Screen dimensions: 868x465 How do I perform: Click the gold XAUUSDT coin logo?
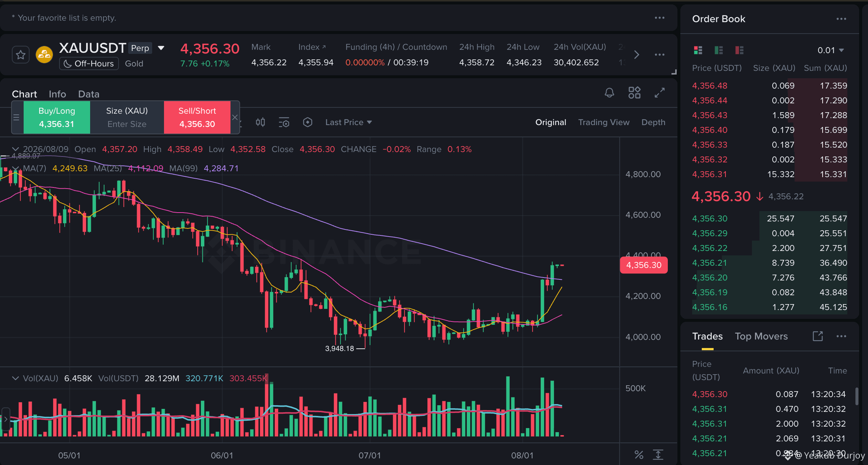pyautogui.click(x=44, y=55)
